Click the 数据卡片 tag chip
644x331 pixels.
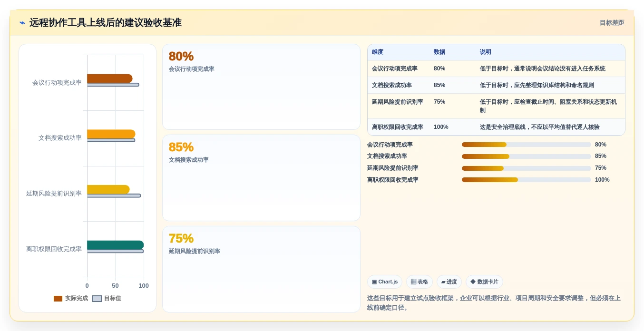point(484,282)
